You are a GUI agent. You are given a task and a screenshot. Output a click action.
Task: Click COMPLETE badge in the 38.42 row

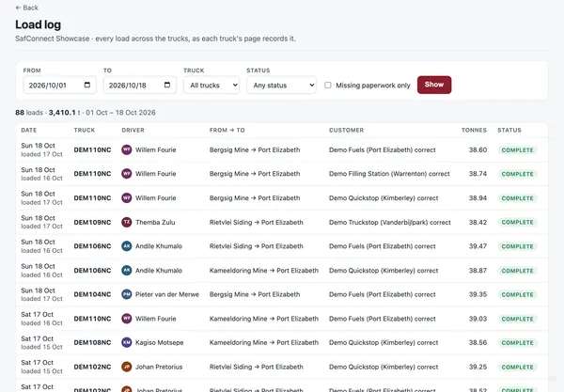(x=517, y=222)
